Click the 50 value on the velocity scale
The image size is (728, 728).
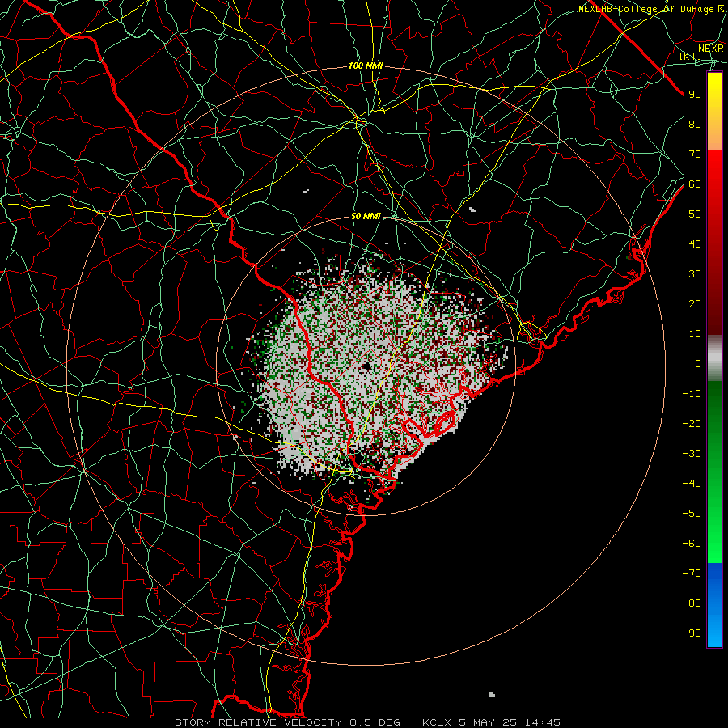tap(695, 214)
